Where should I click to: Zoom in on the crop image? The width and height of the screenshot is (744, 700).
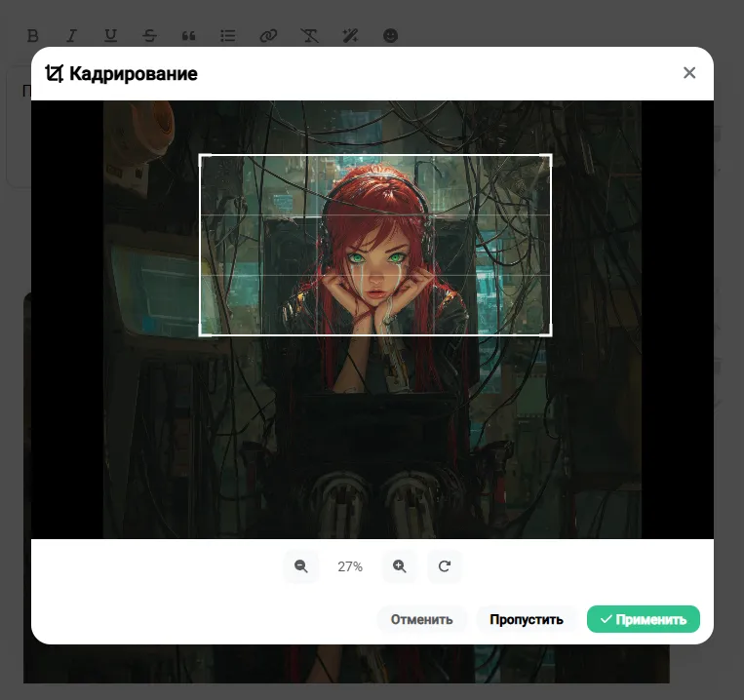click(400, 566)
